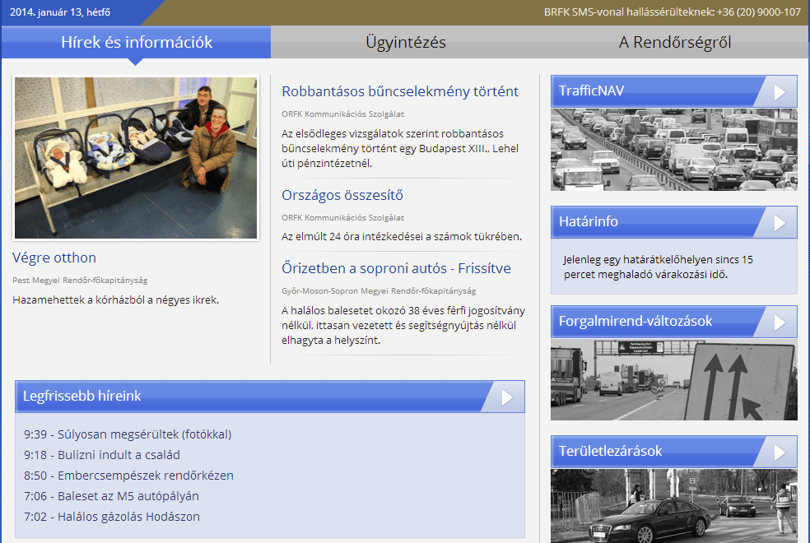810x543 pixels.
Task: Open the 7:02 Halálos gázolás Hodászon item
Action: (112, 517)
